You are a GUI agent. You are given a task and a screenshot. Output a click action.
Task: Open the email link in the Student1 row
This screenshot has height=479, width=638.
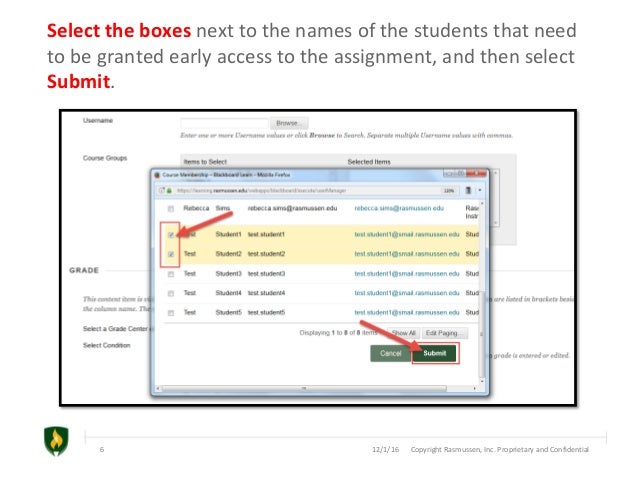pos(406,234)
